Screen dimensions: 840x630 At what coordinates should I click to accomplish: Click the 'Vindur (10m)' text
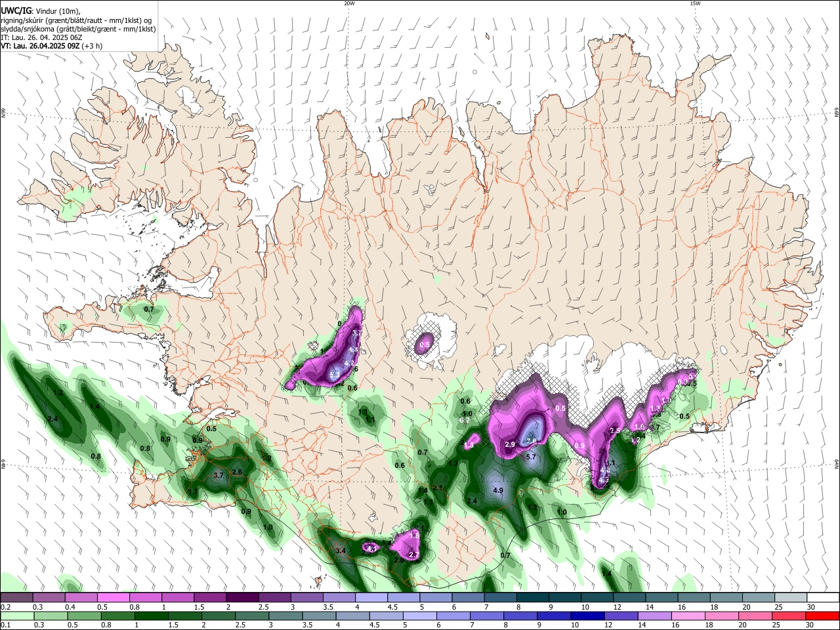tap(58, 10)
